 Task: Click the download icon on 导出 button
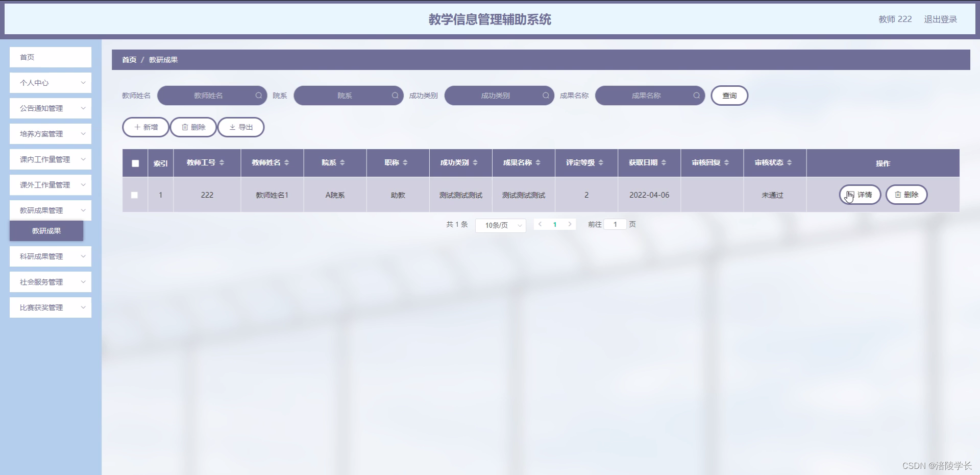[x=232, y=127]
